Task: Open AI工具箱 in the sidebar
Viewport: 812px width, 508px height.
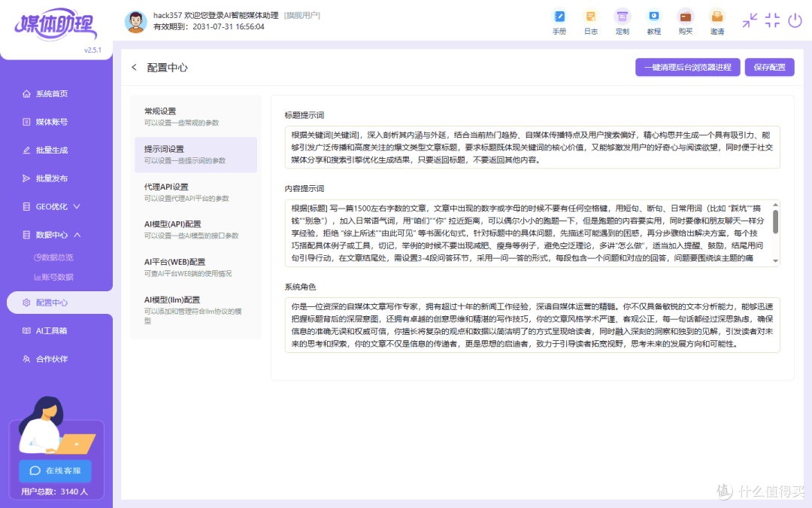Action: coord(52,330)
